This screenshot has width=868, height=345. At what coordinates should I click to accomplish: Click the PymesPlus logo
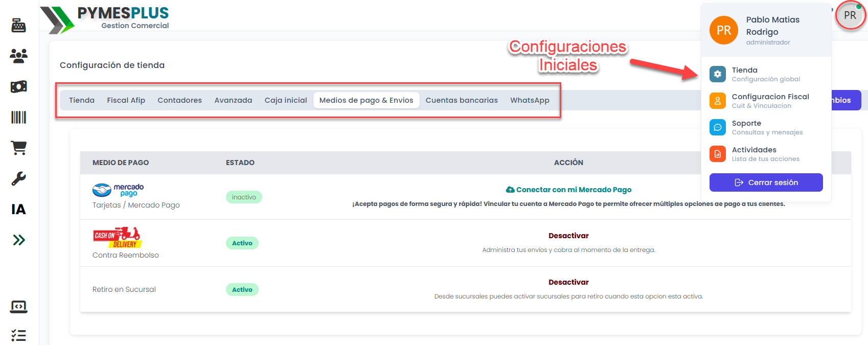coord(105,19)
